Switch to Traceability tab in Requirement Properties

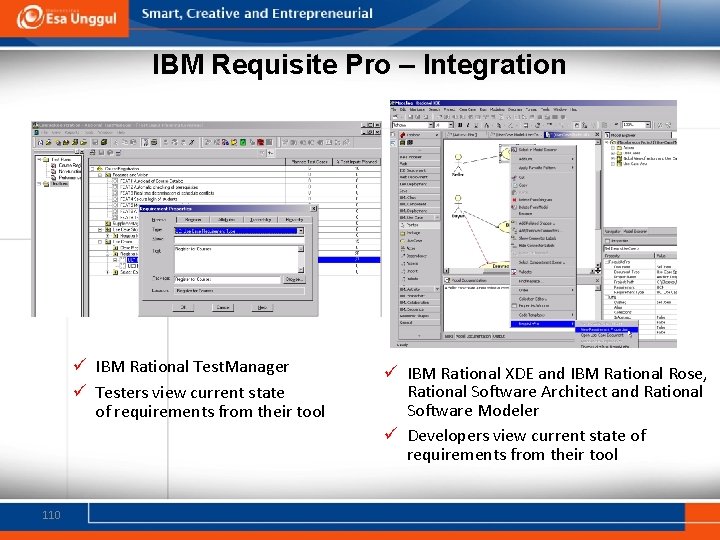click(260, 219)
